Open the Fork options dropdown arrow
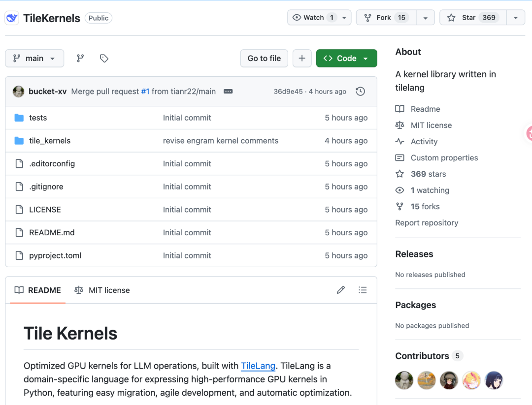 coord(425,18)
